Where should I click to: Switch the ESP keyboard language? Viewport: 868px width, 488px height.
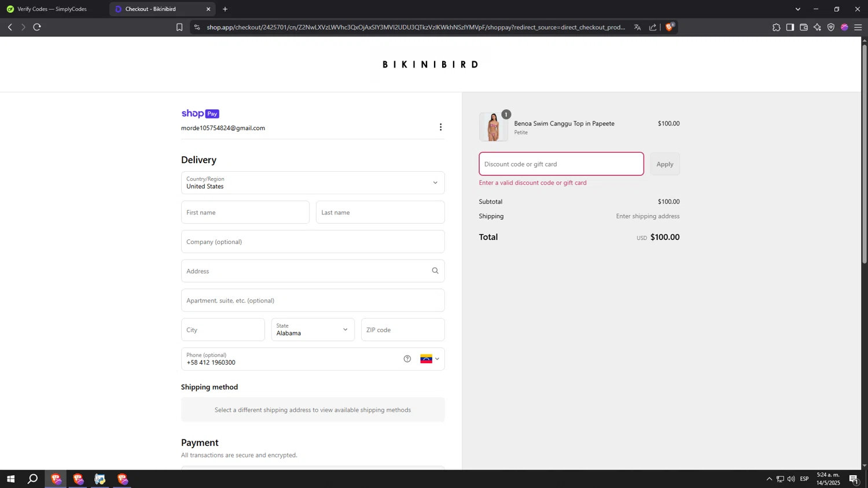pyautogui.click(x=804, y=479)
